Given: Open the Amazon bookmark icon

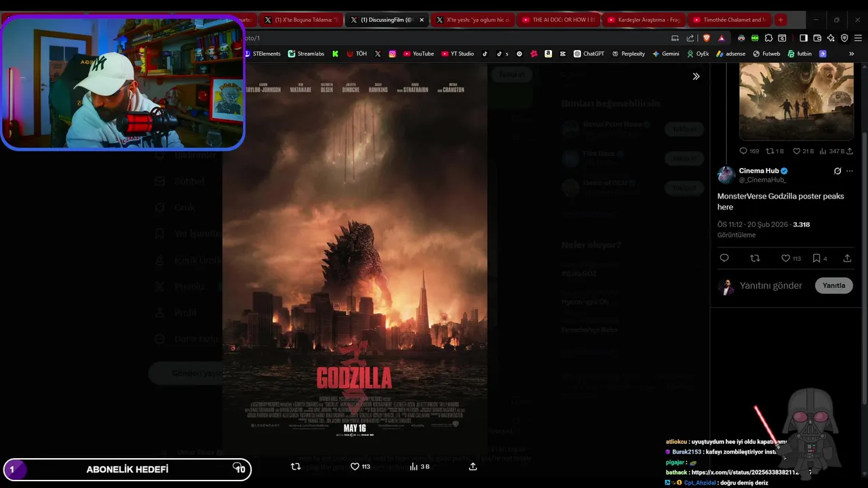Looking at the screenshot, I should point(548,54).
